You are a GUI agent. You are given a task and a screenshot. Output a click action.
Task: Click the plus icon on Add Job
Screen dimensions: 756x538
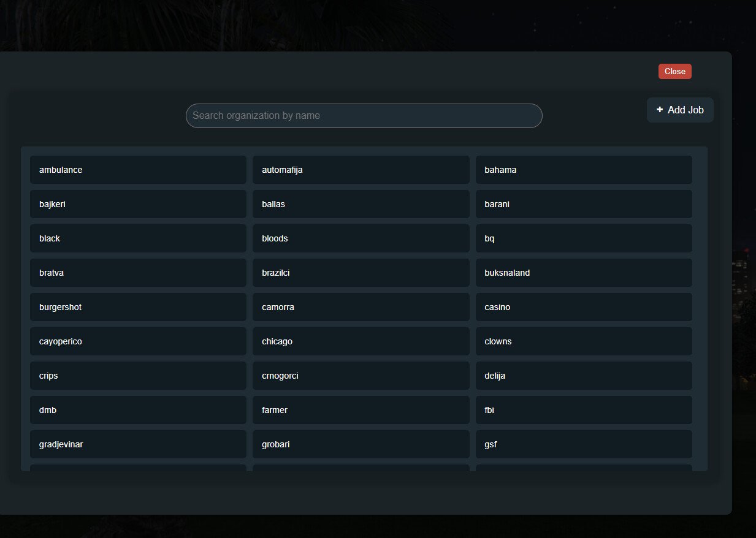pos(660,110)
